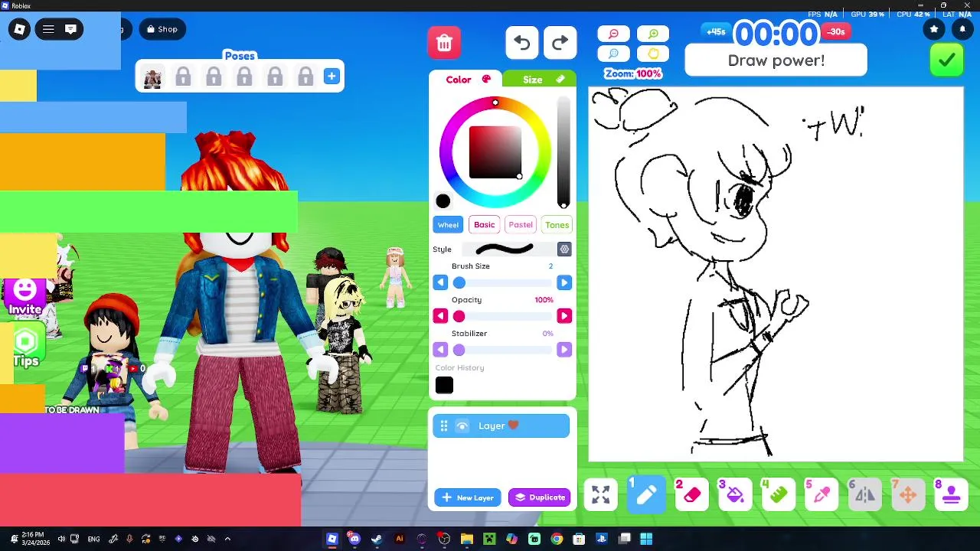Click the trash can clear button

pyautogui.click(x=444, y=43)
